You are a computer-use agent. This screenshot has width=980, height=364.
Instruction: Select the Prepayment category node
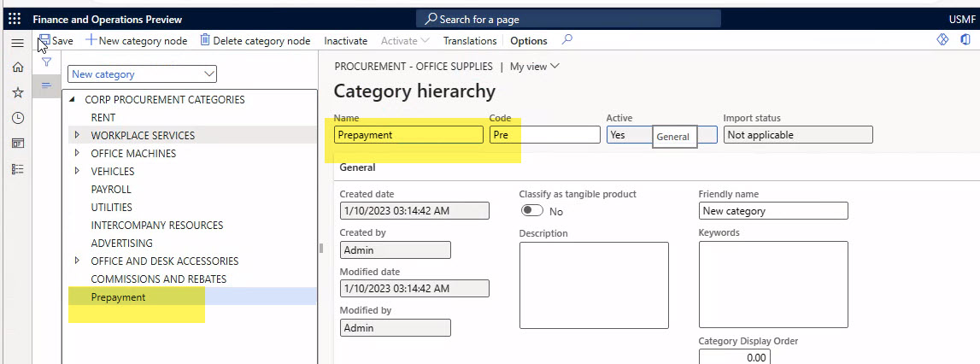coord(118,297)
